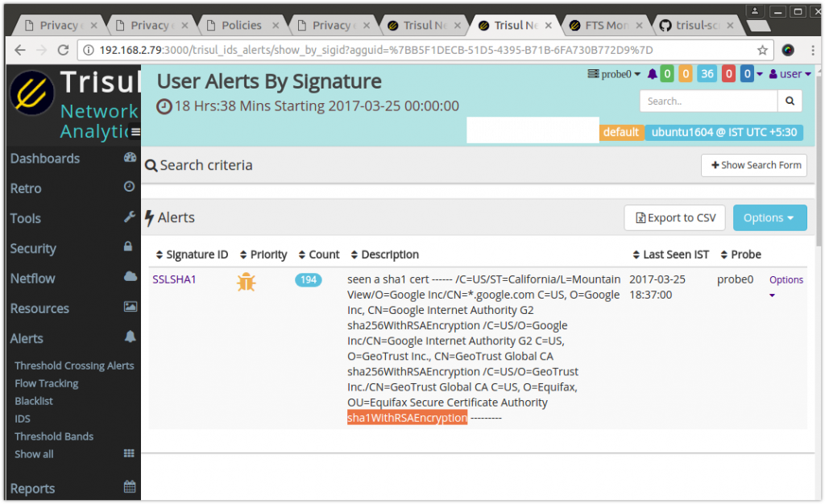Click Export to CSV button
The height and width of the screenshot is (504, 825).
coord(675,217)
